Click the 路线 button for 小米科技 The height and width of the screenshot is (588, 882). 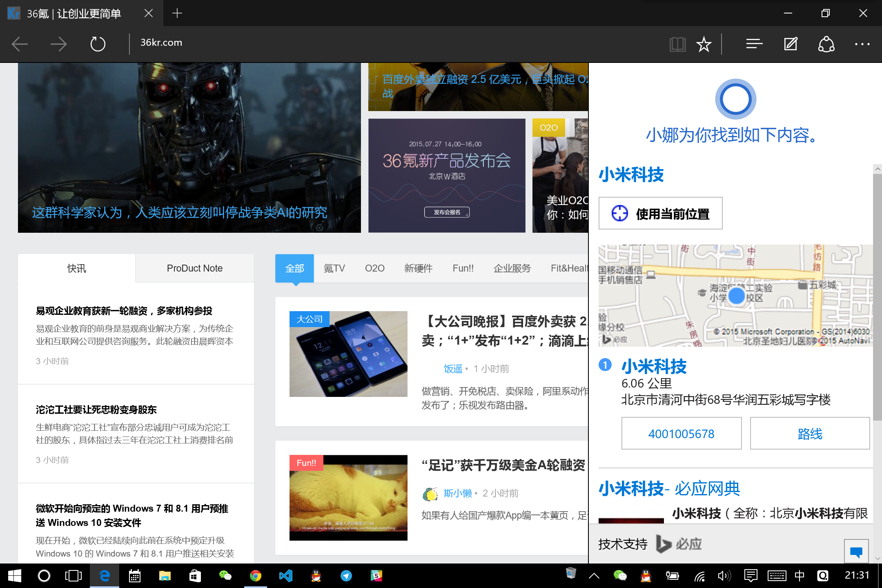[809, 433]
